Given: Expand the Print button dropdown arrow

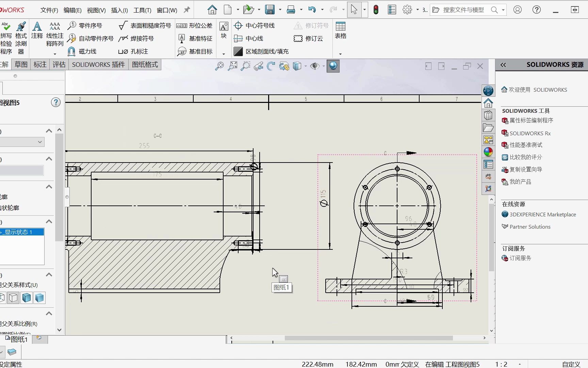Looking at the screenshot, I should point(301,10).
